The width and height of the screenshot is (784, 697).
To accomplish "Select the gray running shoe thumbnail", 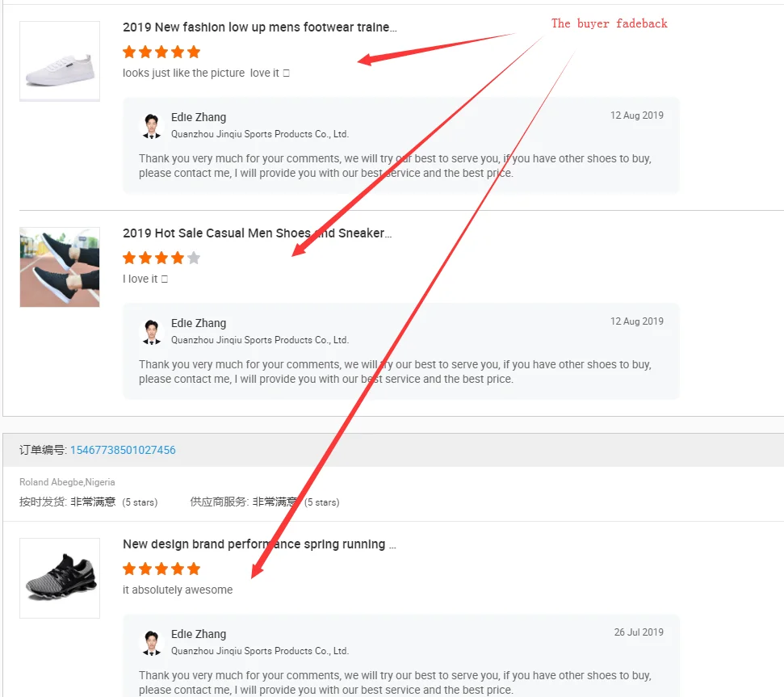I will [60, 578].
